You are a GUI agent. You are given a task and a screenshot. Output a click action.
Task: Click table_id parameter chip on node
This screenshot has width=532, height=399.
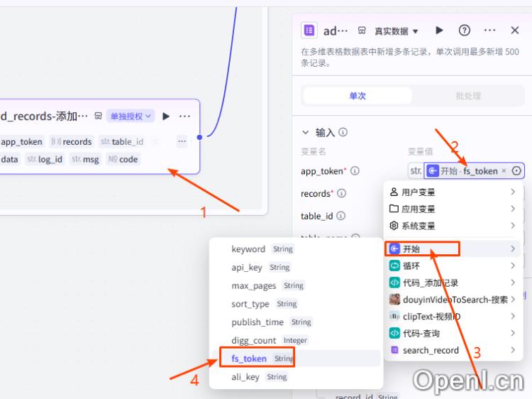point(122,141)
